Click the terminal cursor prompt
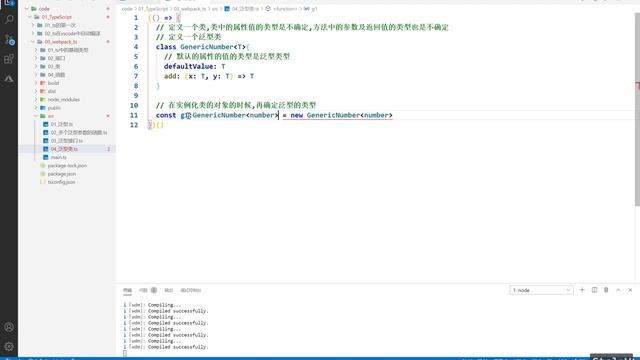640x360 pixels. click(124, 353)
